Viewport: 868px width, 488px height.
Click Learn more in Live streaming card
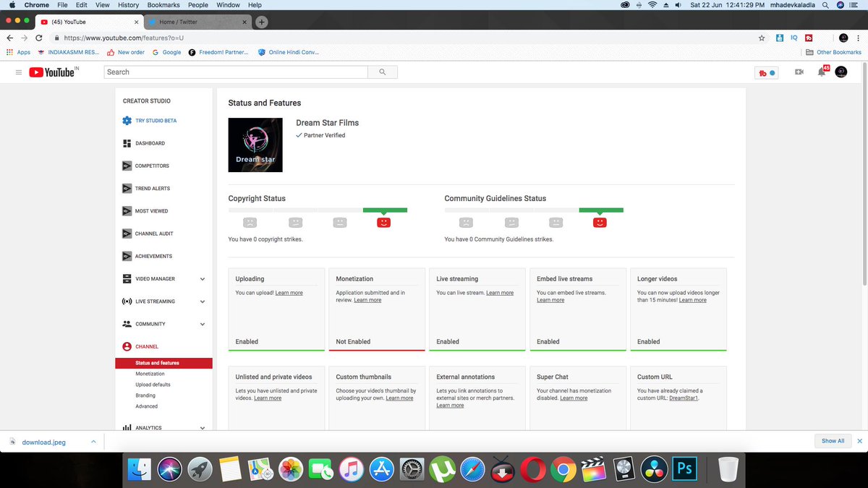[x=500, y=293]
